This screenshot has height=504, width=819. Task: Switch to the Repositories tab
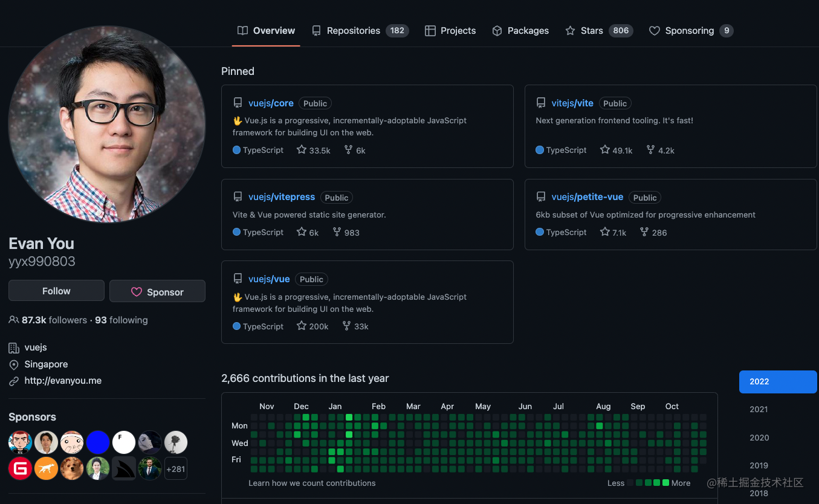click(x=360, y=31)
